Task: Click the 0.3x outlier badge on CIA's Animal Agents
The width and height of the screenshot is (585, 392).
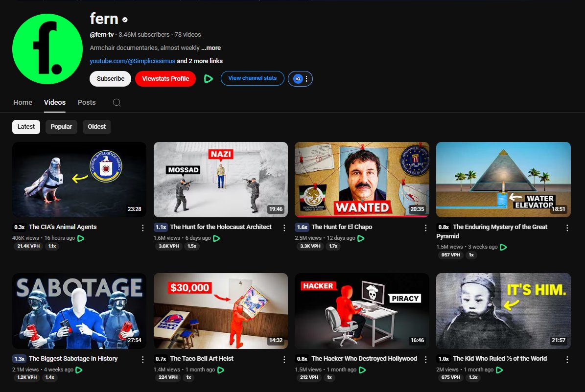Action: (x=20, y=227)
